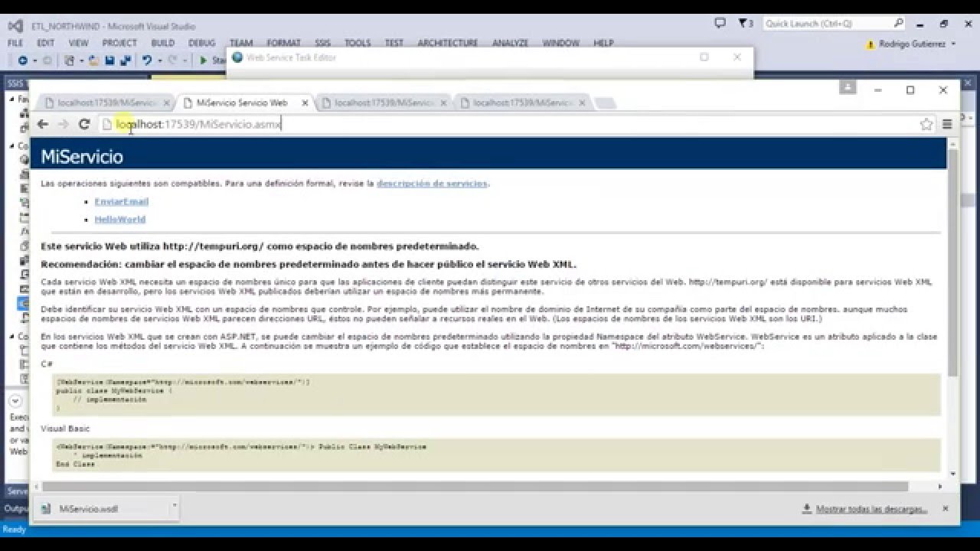Click the Save toolbar icon
Viewport: 980px width, 551px height.
109,60
